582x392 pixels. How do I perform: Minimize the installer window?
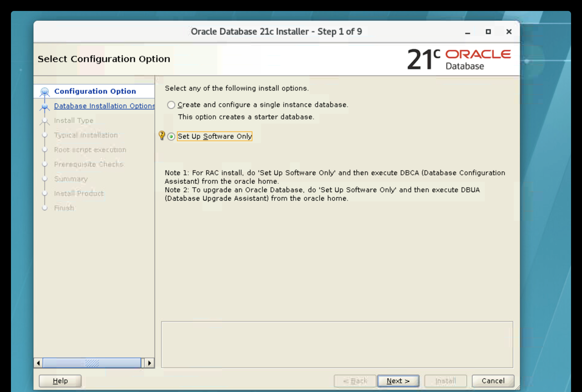coord(468,32)
